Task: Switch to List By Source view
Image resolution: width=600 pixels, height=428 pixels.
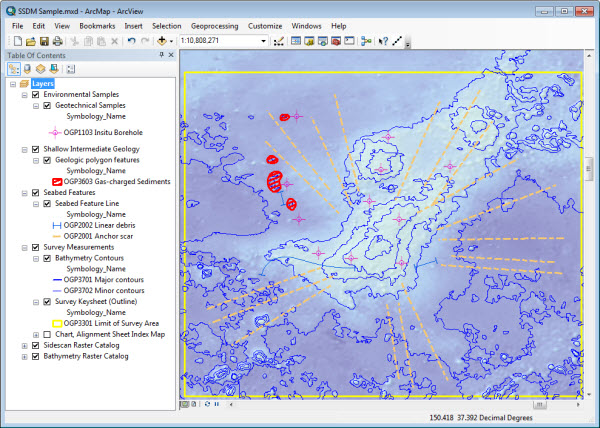Action: point(27,69)
